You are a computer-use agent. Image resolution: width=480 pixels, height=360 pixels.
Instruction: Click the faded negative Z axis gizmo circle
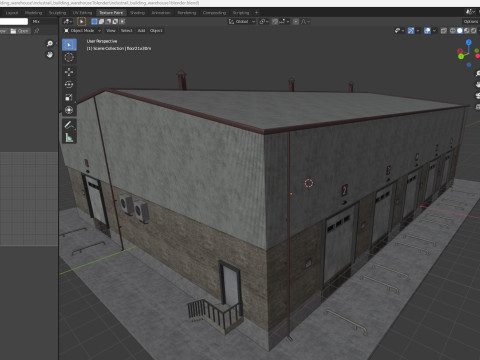click(469, 65)
